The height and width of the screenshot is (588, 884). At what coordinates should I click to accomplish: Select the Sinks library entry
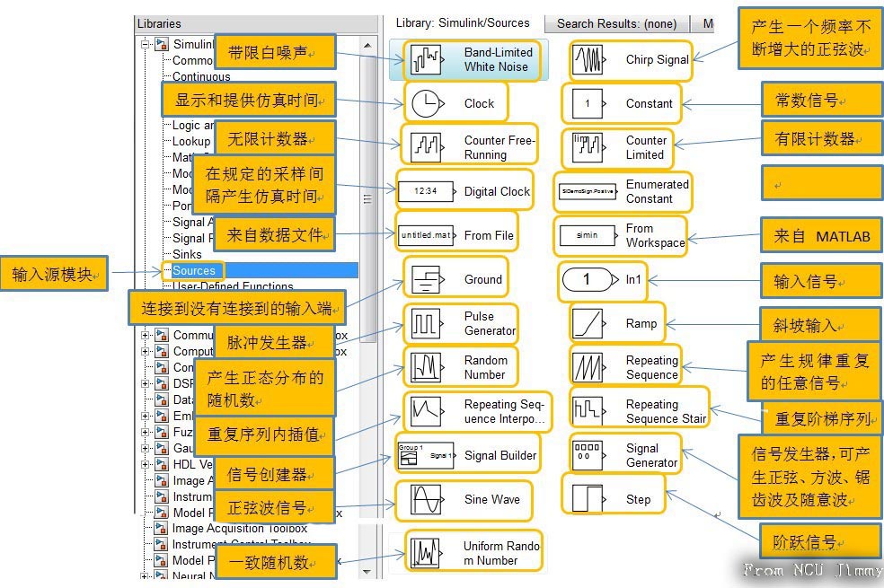click(189, 254)
